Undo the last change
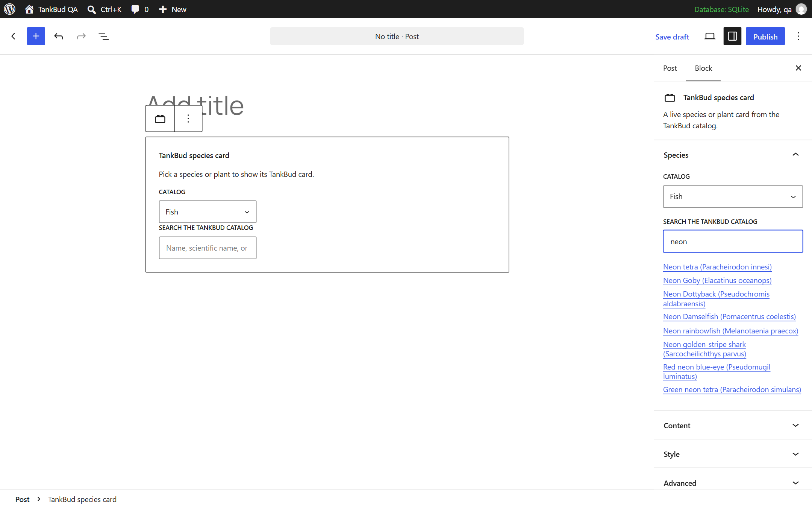812x508 pixels. (59, 36)
